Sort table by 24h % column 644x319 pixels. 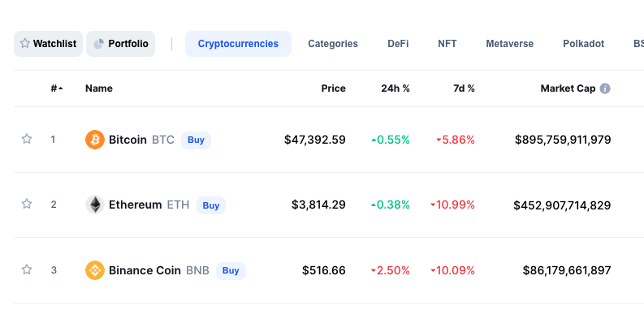tap(395, 88)
